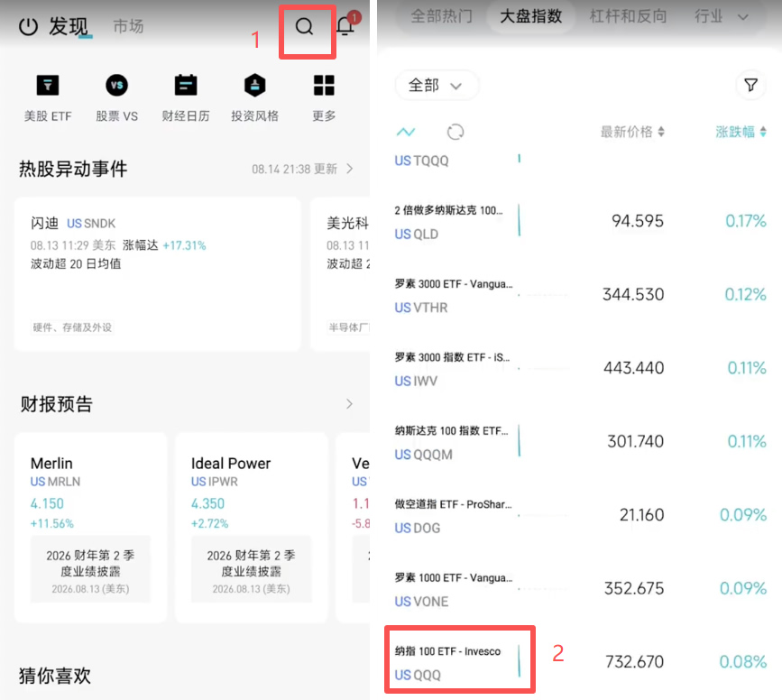This screenshot has height=700, width=782.
Task: Tap 猜你喜欢 section heading
Action: [55, 676]
